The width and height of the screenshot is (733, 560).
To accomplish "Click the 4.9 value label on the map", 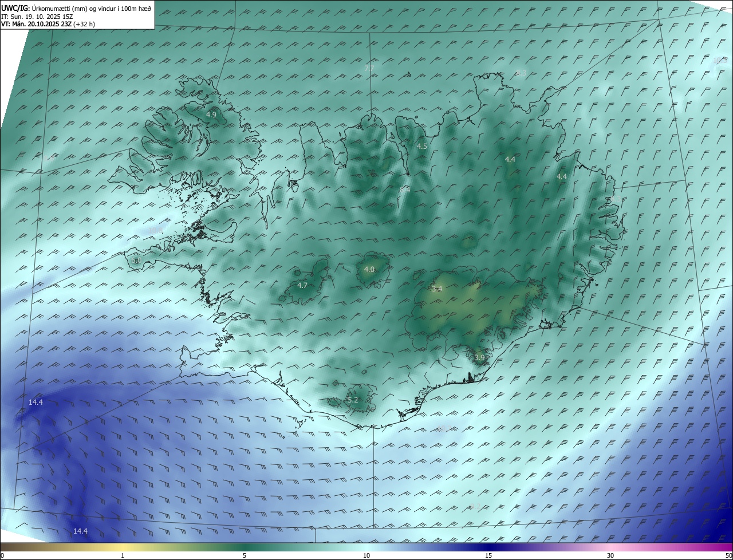I will (211, 115).
